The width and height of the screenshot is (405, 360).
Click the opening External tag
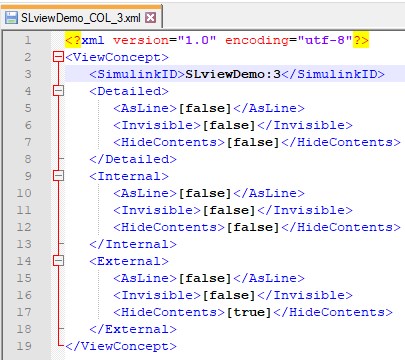coord(129,261)
